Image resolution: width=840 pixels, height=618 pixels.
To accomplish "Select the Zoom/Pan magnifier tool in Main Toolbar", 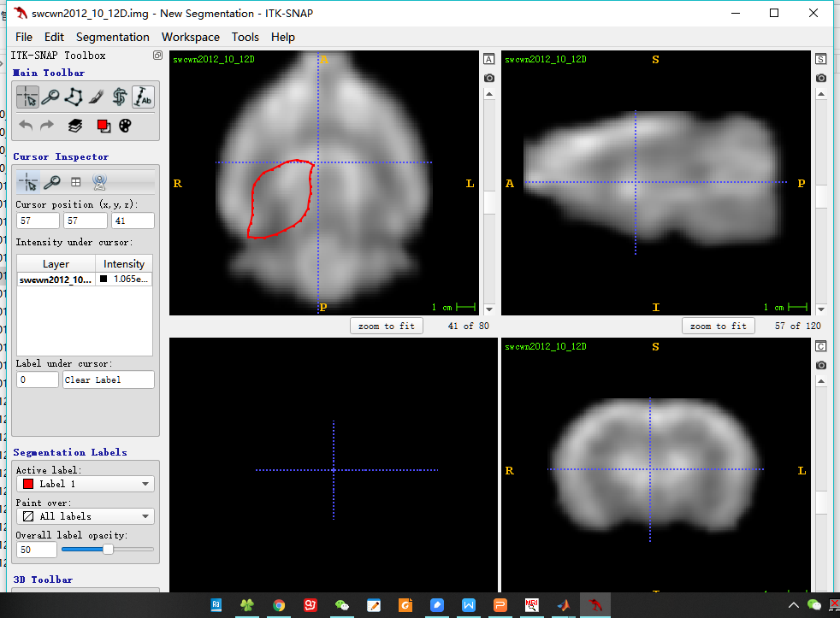I will (x=50, y=97).
